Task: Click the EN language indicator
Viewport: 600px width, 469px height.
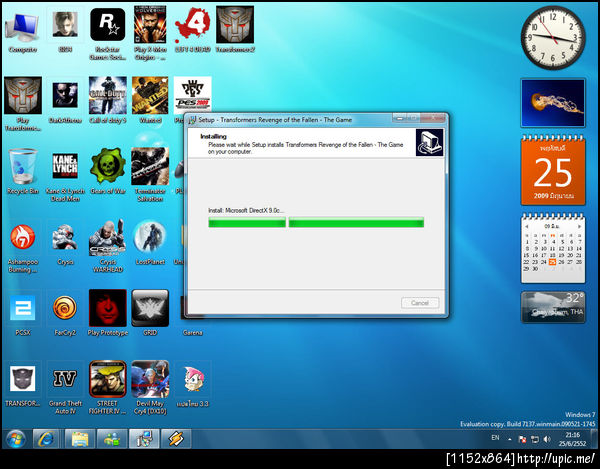Action: click(495, 438)
